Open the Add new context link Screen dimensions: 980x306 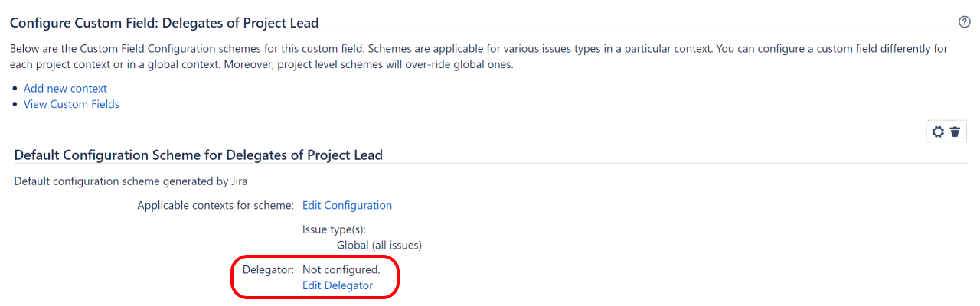click(65, 89)
